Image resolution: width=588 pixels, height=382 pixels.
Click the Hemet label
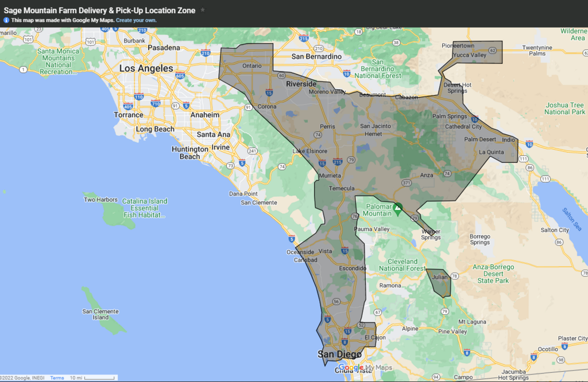click(x=373, y=134)
